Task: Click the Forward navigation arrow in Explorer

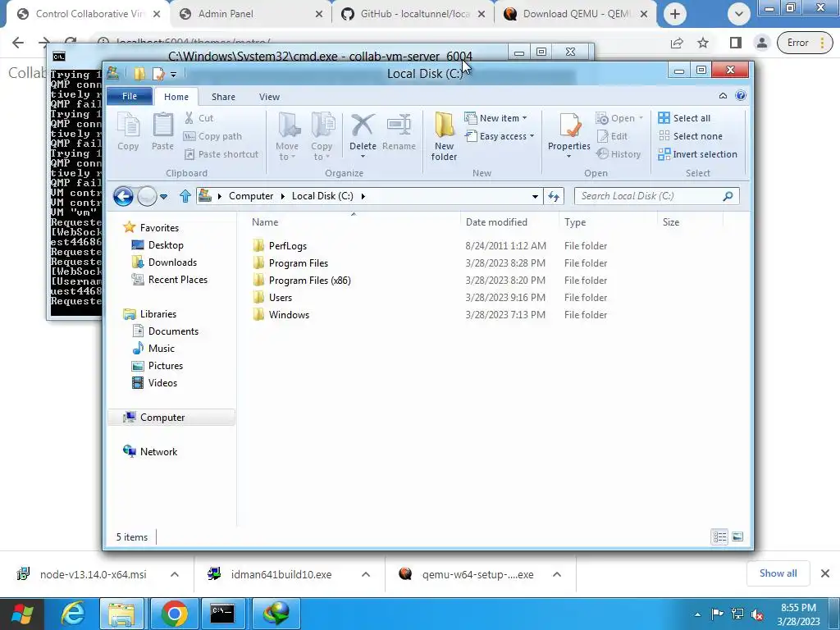Action: 147,196
